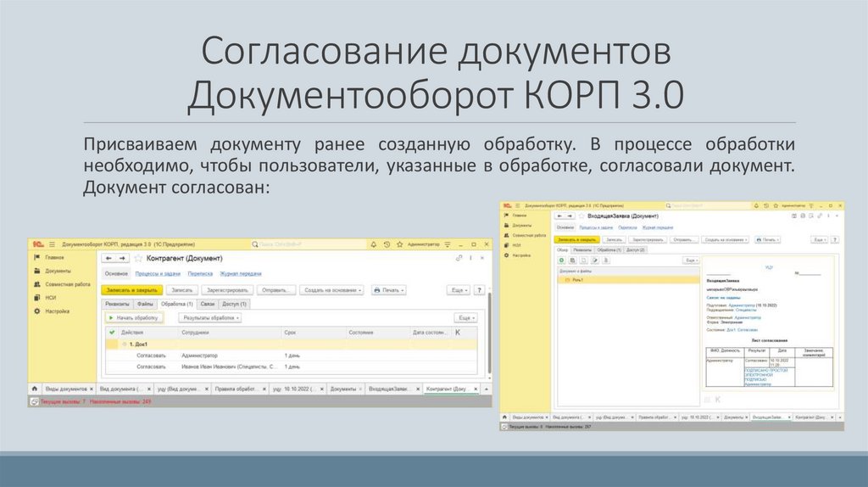Image resolution: width=868 pixels, height=487 pixels.
Task: Switch to Доступ (1) tab in Контрагент window
Action: (x=234, y=305)
